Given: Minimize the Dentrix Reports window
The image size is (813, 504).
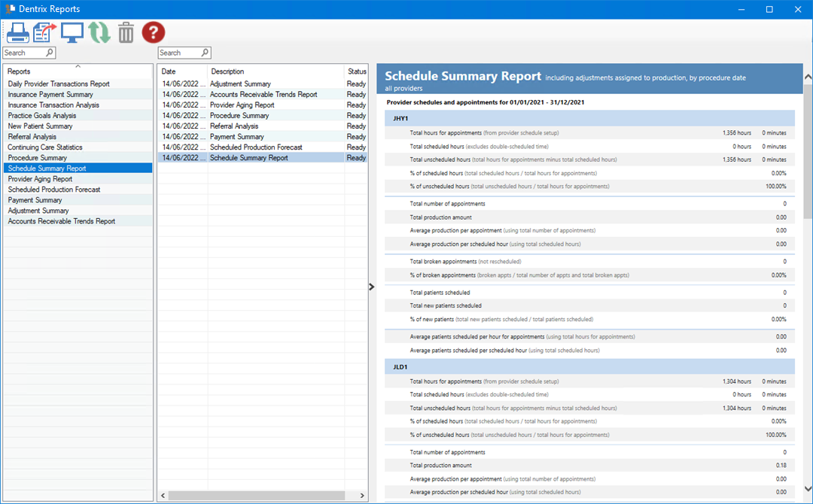Looking at the screenshot, I should [x=741, y=9].
